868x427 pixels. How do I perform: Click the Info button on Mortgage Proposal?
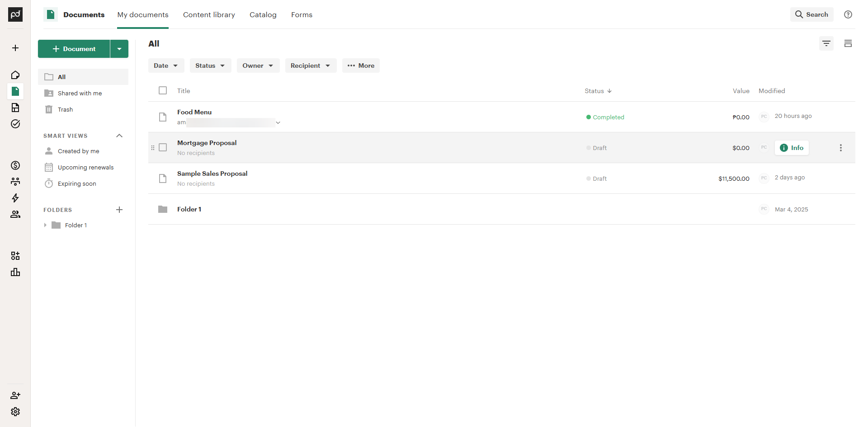(x=792, y=148)
